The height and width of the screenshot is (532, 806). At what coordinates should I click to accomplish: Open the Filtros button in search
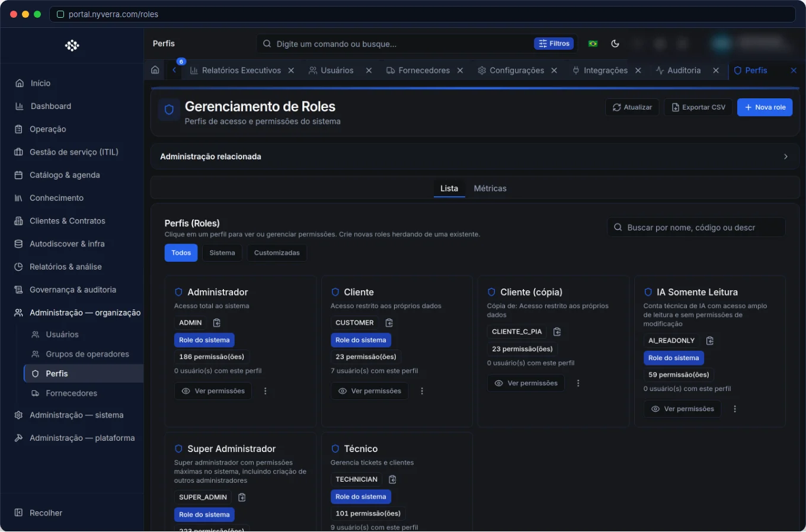coord(554,43)
